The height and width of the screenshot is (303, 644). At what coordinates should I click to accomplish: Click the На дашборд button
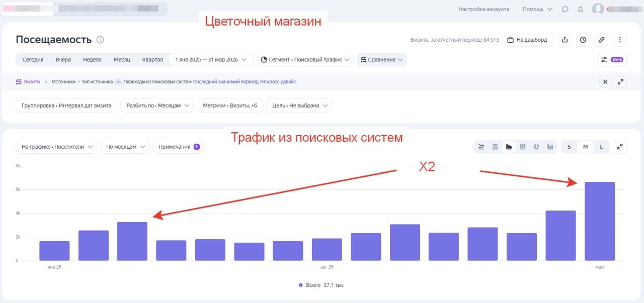tap(528, 40)
